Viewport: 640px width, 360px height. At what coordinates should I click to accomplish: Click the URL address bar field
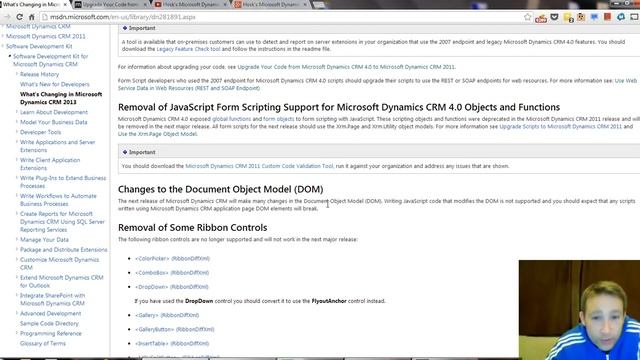[x=282, y=17]
